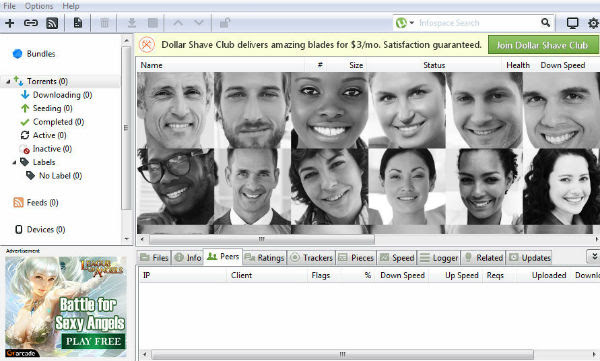The width and height of the screenshot is (600, 361).
Task: Select the Inactive (0) category
Action: pos(52,149)
